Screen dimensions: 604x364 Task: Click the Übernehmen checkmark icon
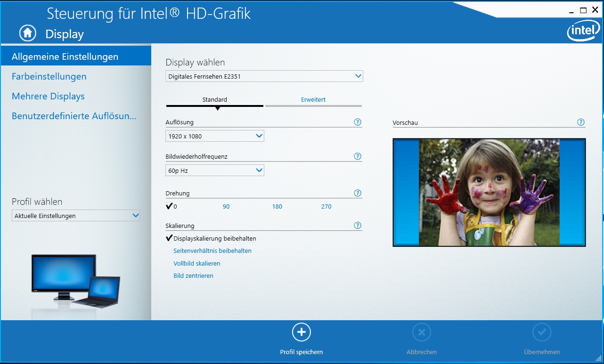(x=542, y=332)
